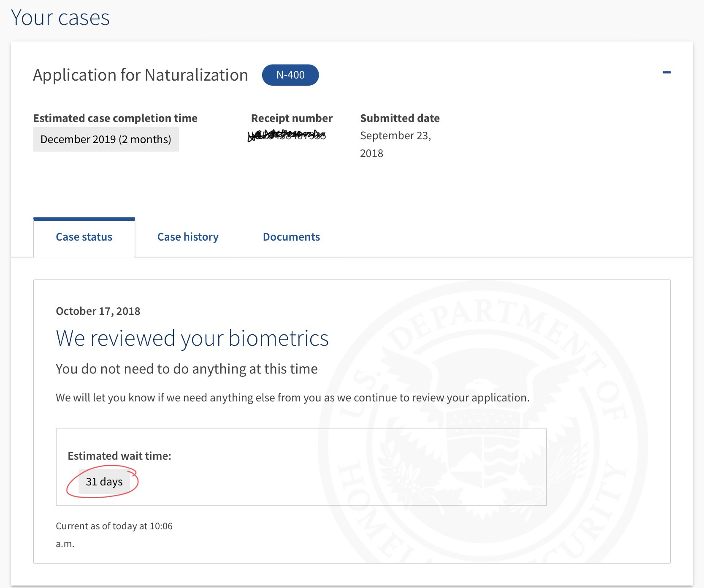Screen dimensions: 704x588
Task: Click the Current as of today timestamp
Action: click(x=114, y=535)
